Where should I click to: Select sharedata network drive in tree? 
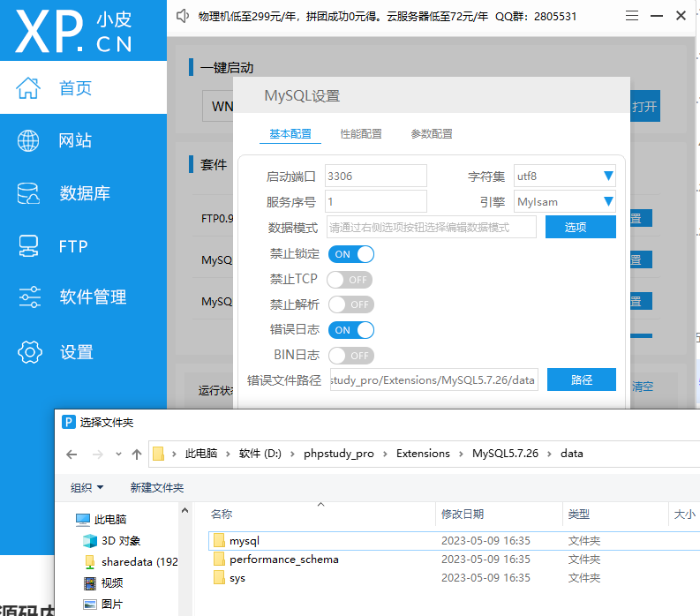[132, 561]
